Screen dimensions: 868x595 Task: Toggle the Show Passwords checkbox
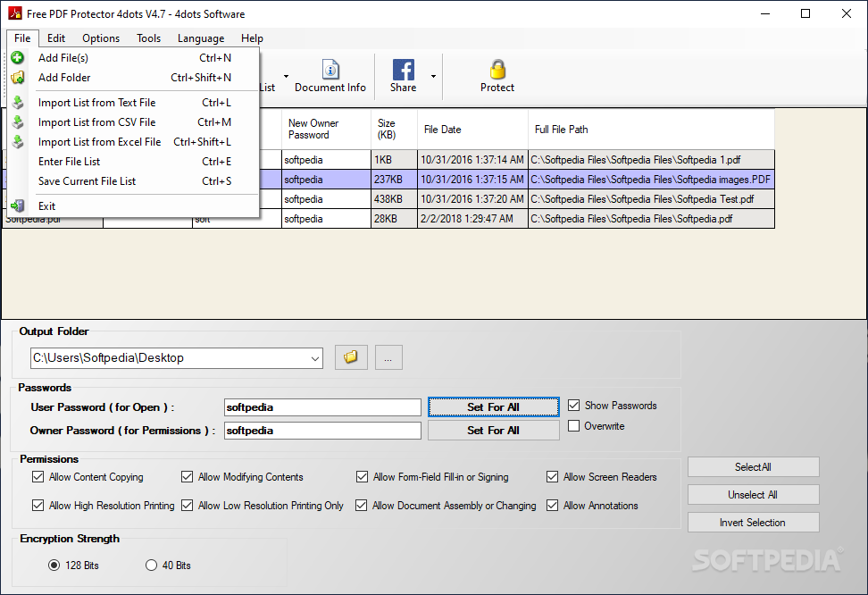click(x=574, y=406)
